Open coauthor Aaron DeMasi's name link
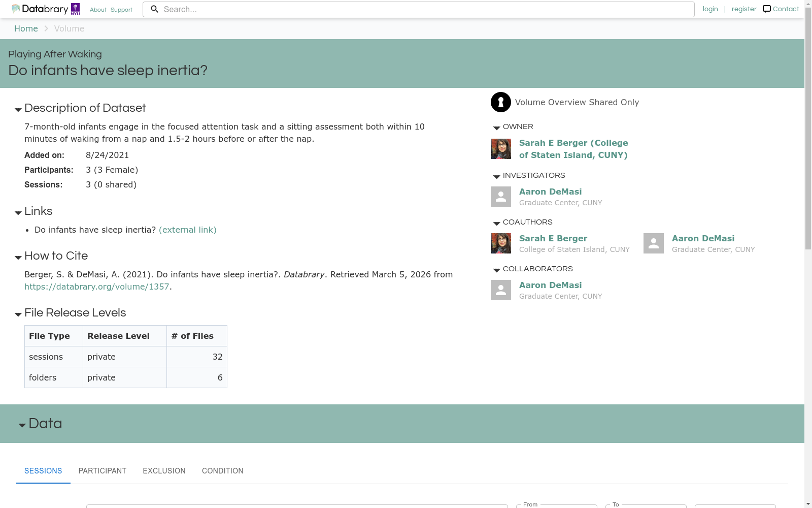Screen dimensions: 812x508 [x=703, y=238]
